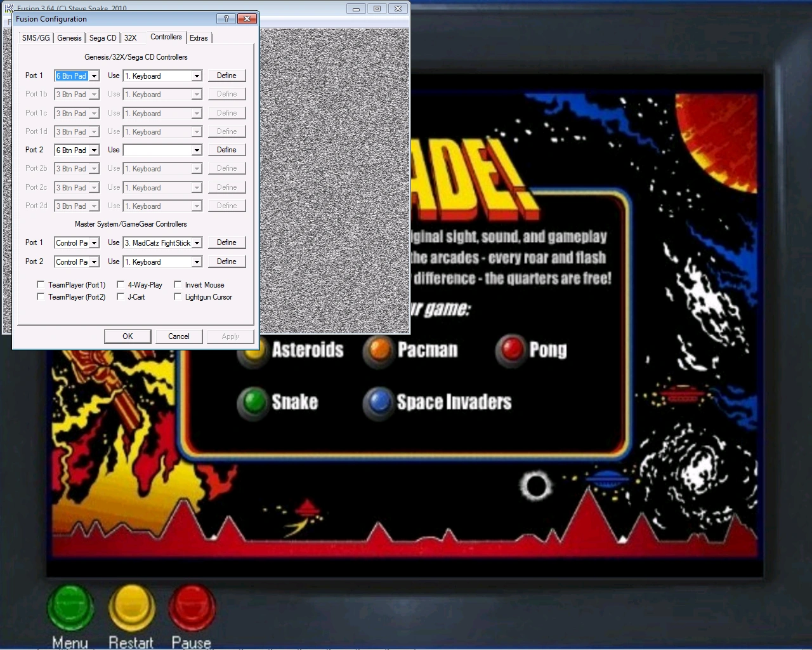Select the green Snake game button

[x=254, y=402]
